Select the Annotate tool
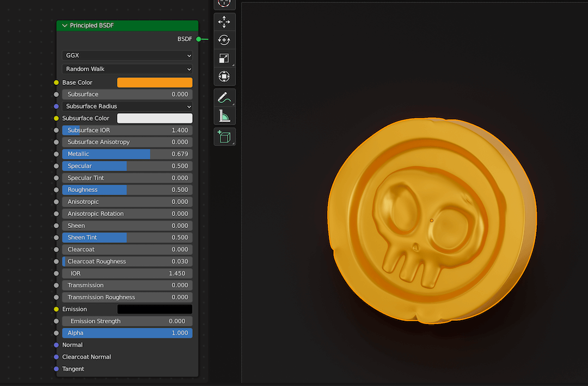This screenshot has width=588, height=386. click(x=224, y=97)
